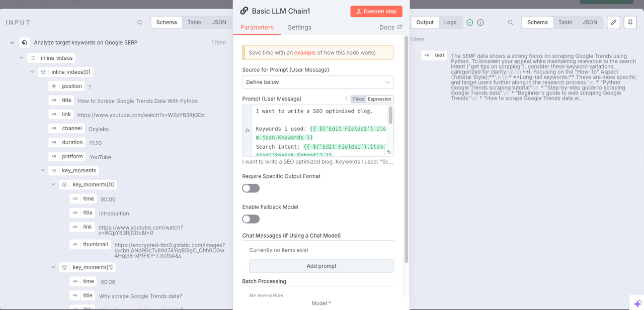Collapse the key_moments[0] chevron
644x310 pixels.
coord(53,185)
